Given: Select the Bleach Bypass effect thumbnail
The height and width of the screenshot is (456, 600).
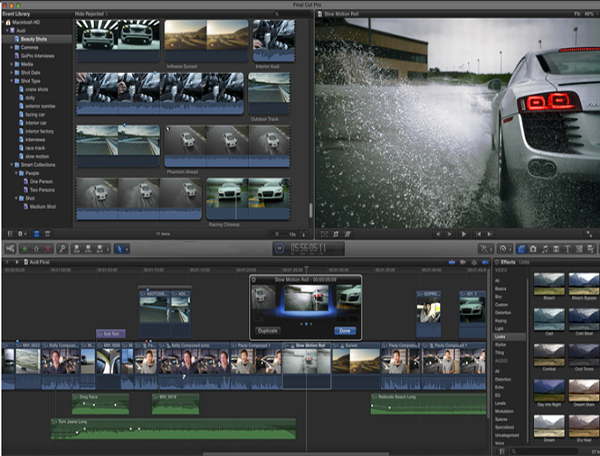Looking at the screenshot, I should tap(584, 283).
